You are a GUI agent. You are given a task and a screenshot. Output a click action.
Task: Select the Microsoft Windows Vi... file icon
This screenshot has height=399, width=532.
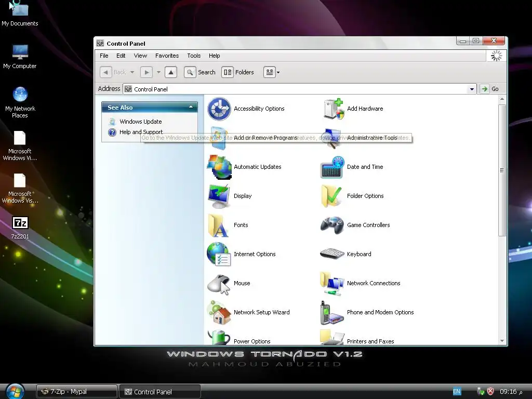tap(20, 145)
